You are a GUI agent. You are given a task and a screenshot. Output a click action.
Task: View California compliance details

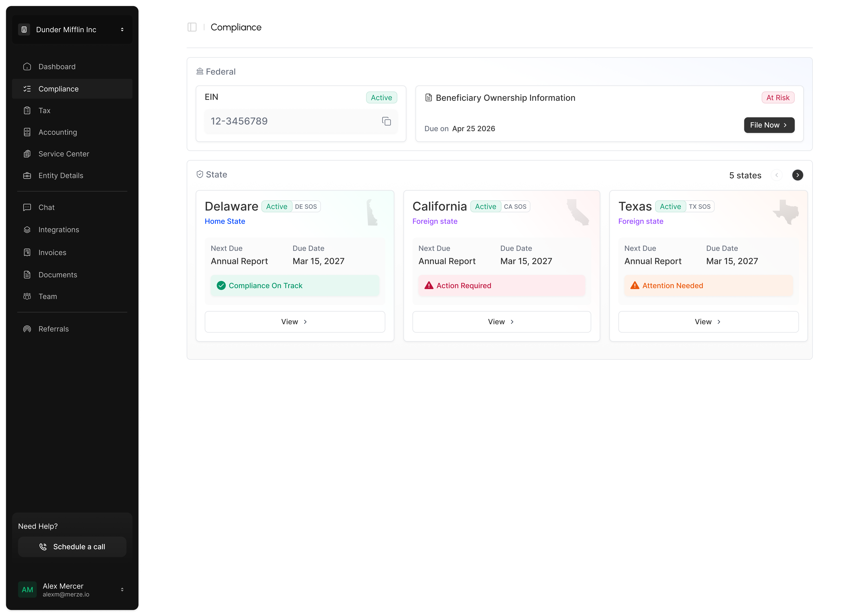coord(501,322)
